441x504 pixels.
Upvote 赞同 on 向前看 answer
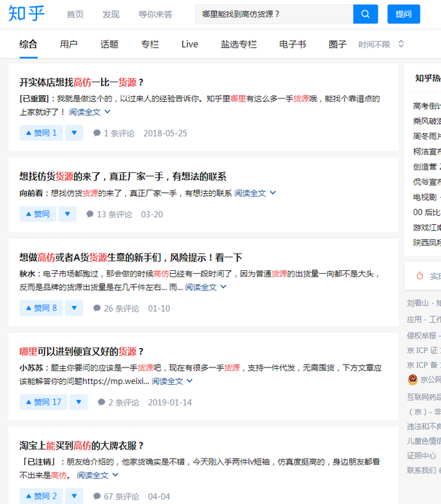coord(38,214)
